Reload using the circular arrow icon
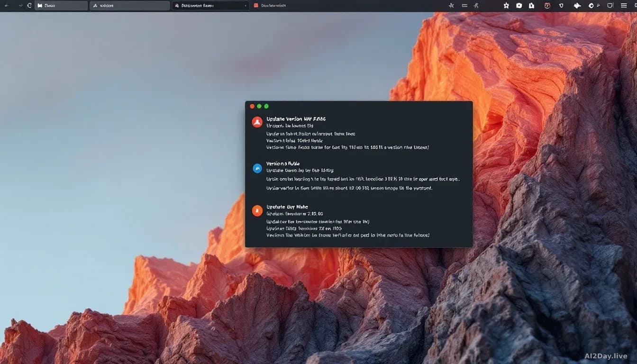This screenshot has width=637, height=364. [x=29, y=6]
